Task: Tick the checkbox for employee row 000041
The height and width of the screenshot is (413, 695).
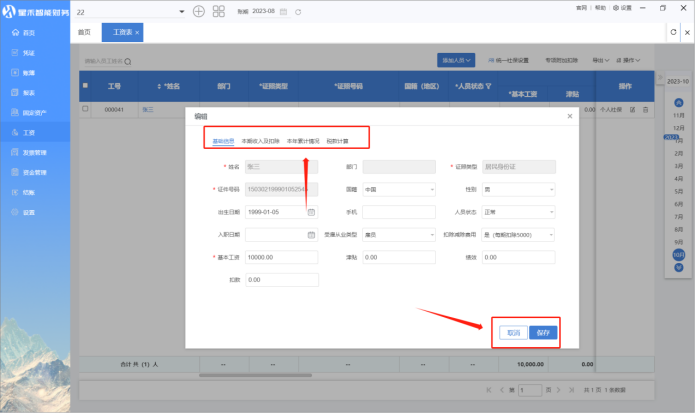Action: (x=85, y=109)
